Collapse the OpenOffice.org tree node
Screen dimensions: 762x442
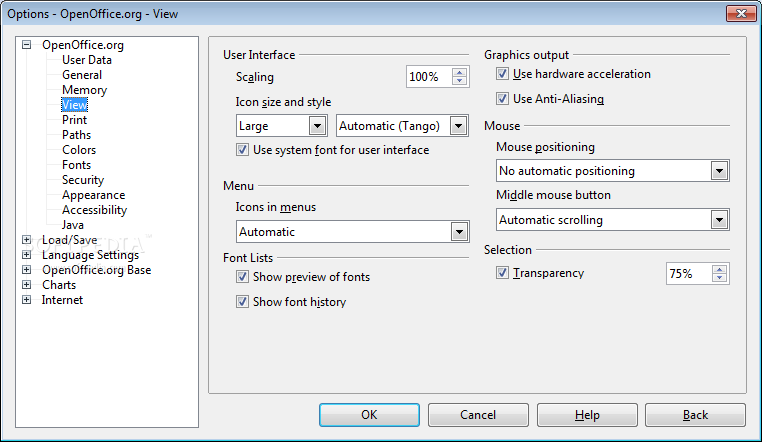[27, 45]
